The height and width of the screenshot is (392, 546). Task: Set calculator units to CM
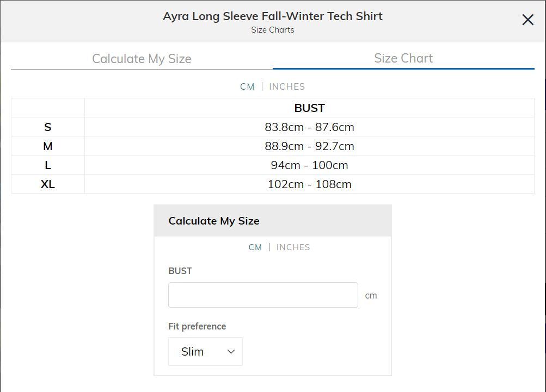coord(255,247)
